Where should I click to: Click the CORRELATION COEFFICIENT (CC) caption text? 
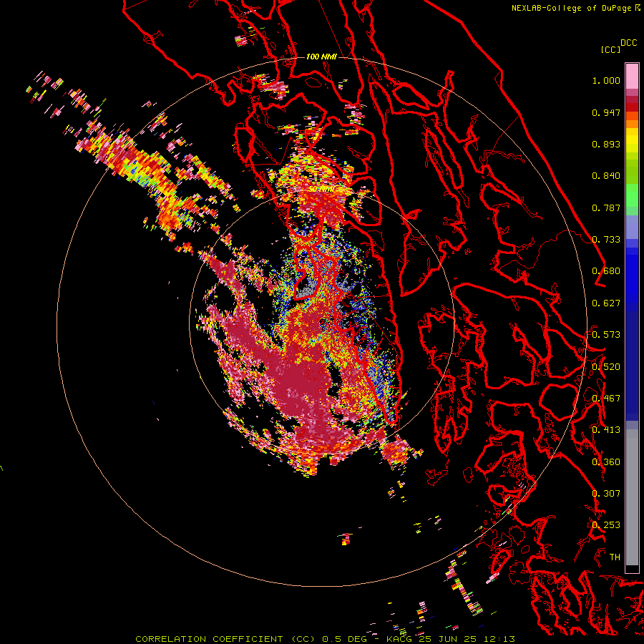225,639
